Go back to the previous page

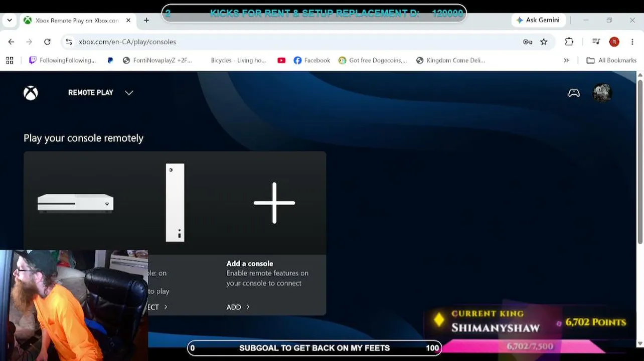tap(11, 42)
